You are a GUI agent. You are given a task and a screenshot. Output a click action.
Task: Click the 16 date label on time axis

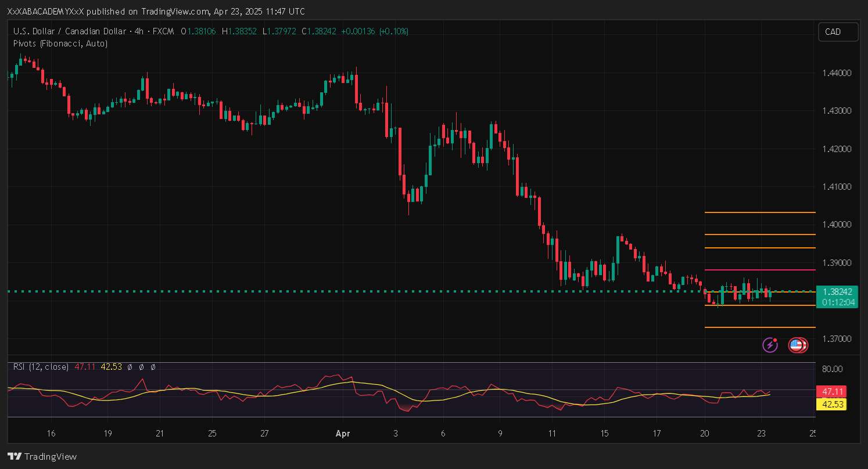51,434
